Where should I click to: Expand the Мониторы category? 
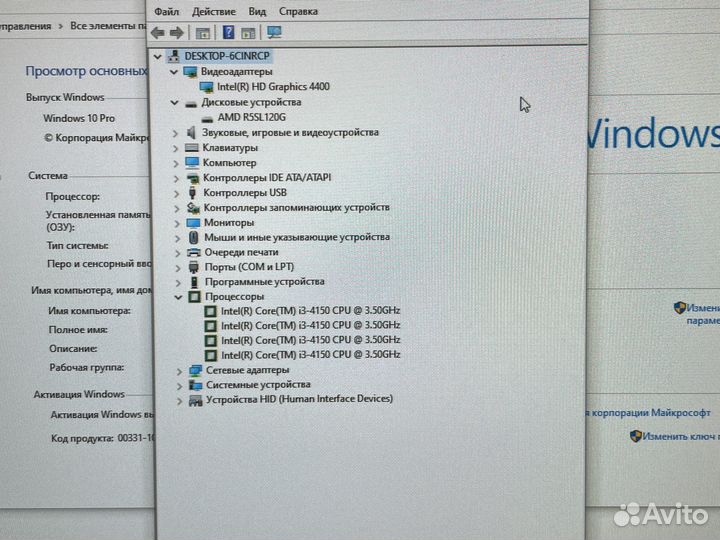point(177,224)
